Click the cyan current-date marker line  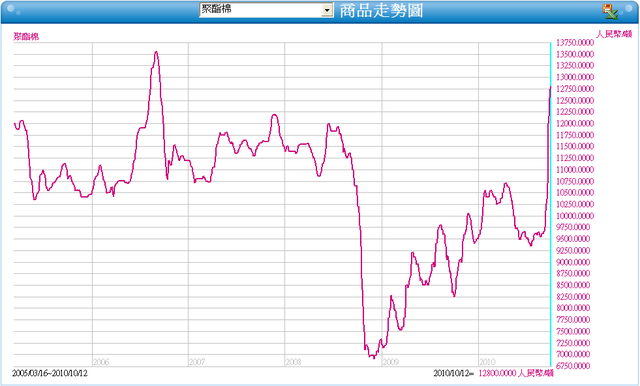pyautogui.click(x=551, y=204)
